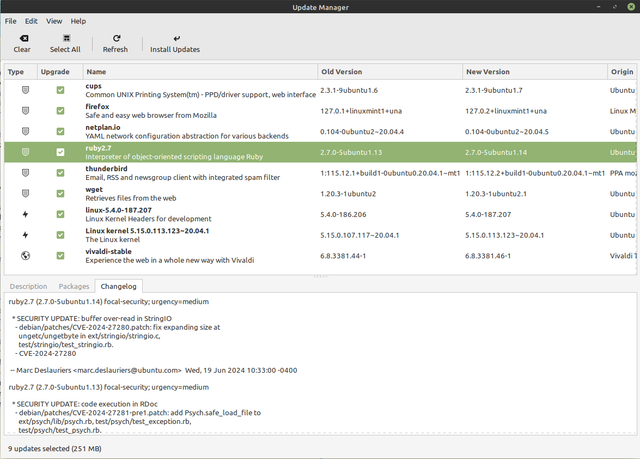This screenshot has height=459, width=640.
Task: Switch to the Description tab
Action: [29, 286]
